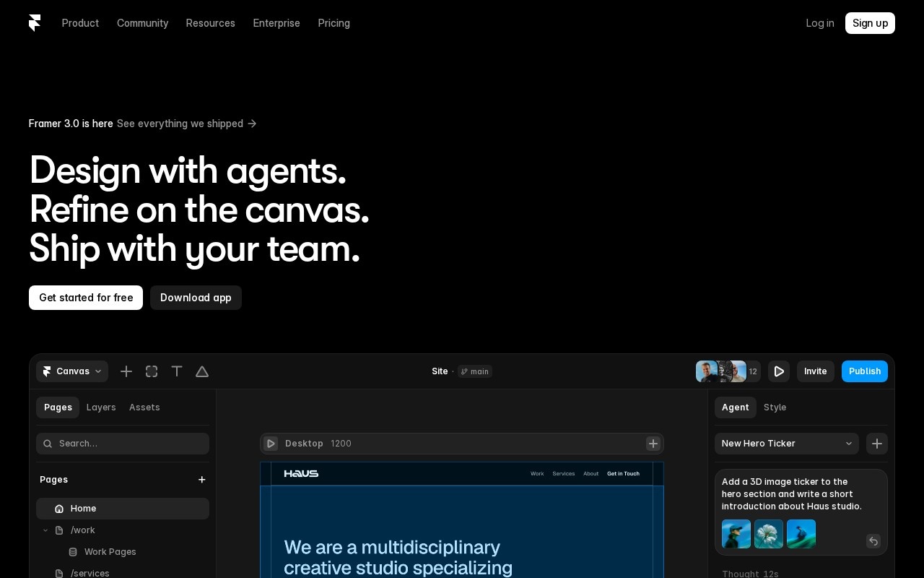Click the Desktop breakpoint play icon
Image resolution: width=924 pixels, height=578 pixels.
[x=271, y=444]
